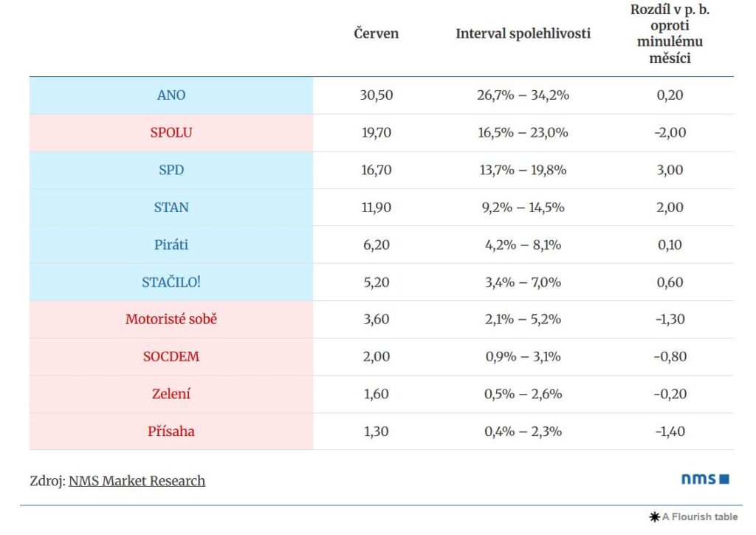Viewport: 756px width, 535px height.
Task: Select the STAČILO! party cell
Action: click(171, 282)
